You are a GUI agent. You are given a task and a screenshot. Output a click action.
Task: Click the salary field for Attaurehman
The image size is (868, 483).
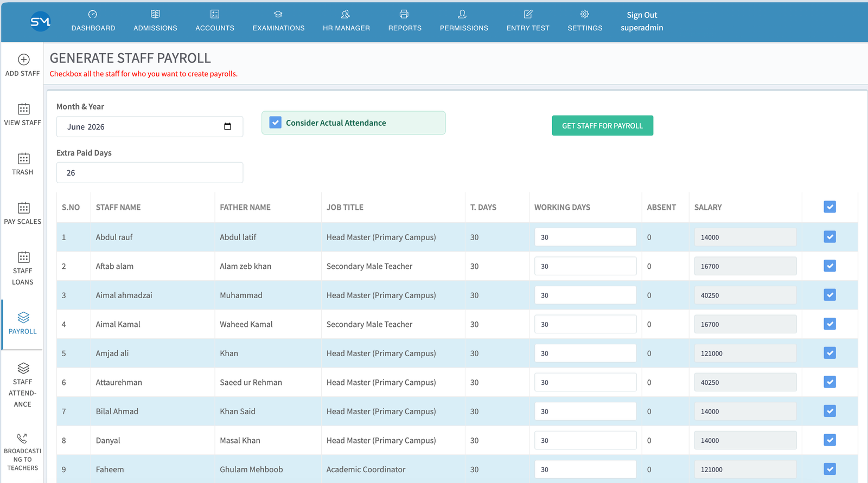[745, 382]
